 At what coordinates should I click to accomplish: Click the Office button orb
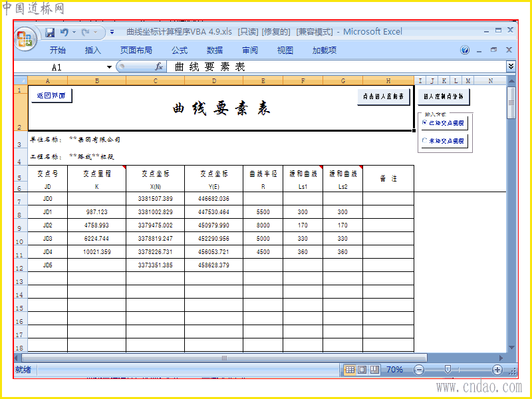coord(25,39)
